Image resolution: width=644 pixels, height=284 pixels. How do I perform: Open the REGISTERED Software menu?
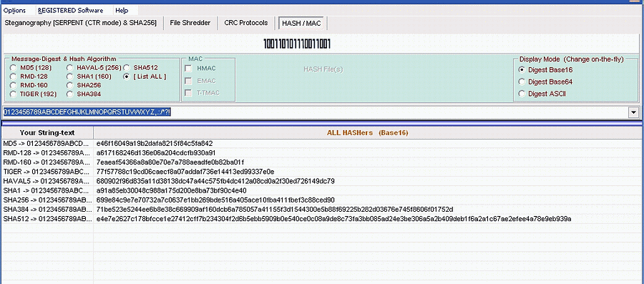pos(70,10)
